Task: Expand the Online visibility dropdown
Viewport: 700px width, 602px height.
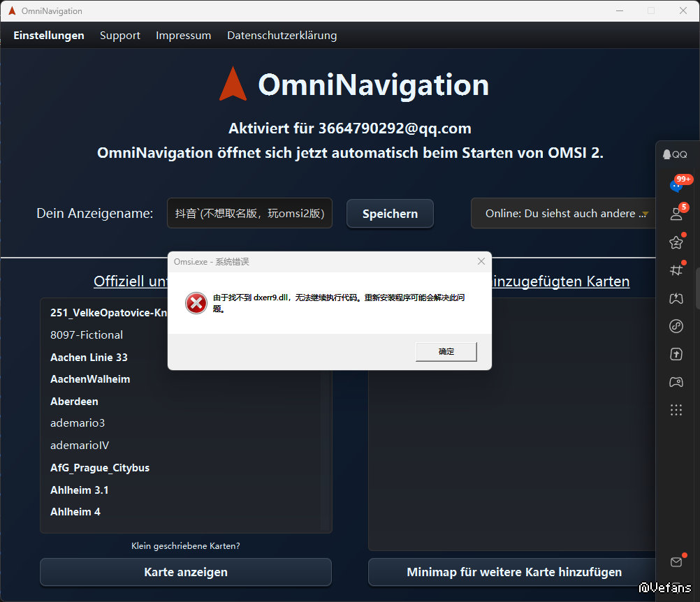Action: coord(564,214)
